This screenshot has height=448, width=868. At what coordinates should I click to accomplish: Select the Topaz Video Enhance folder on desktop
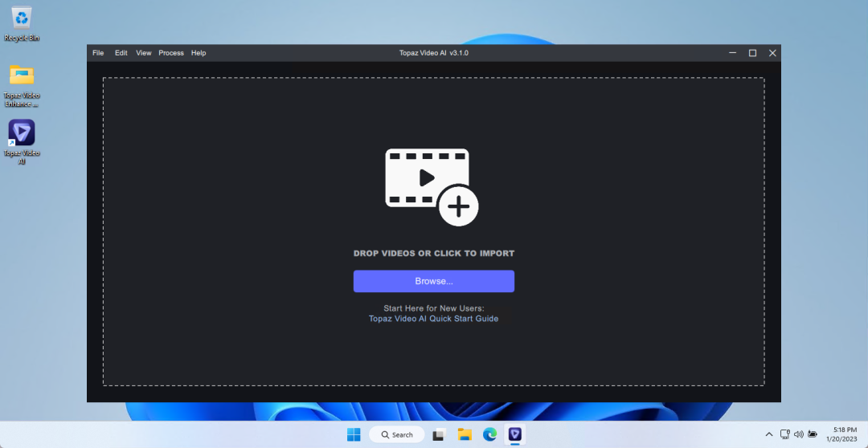tap(22, 86)
